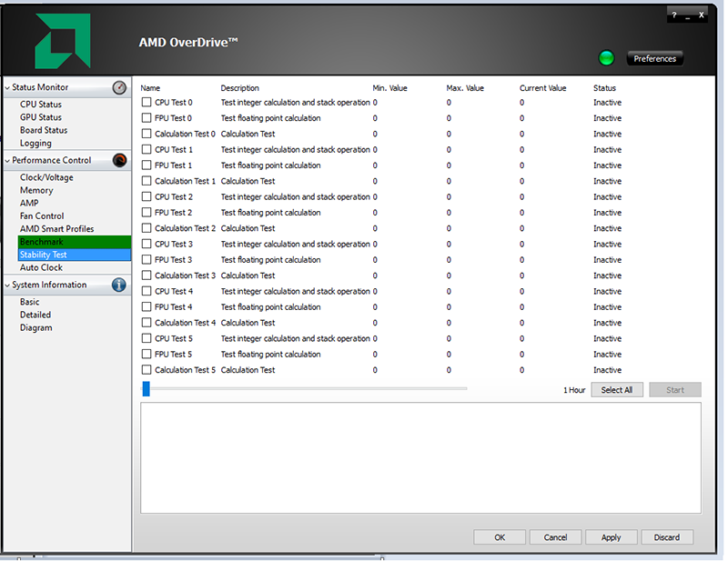This screenshot has height=561, width=728.
Task: Select FPU Test 5 checkbox
Action: coord(147,354)
